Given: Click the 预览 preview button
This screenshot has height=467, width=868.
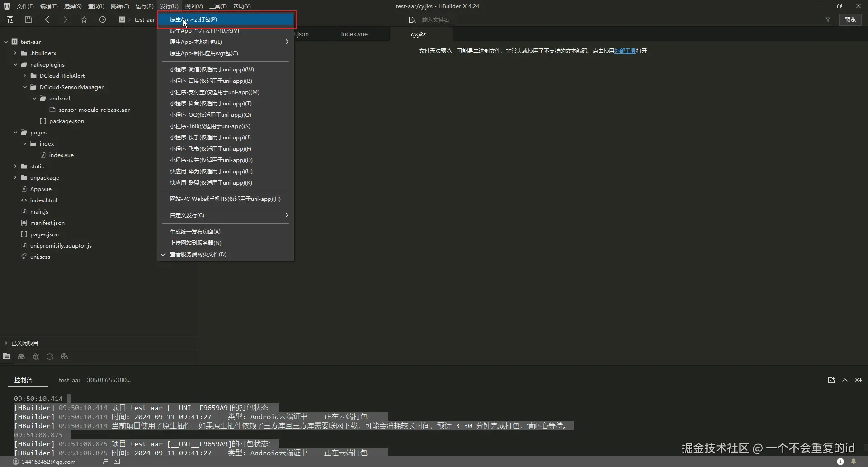Looking at the screenshot, I should coord(850,19).
